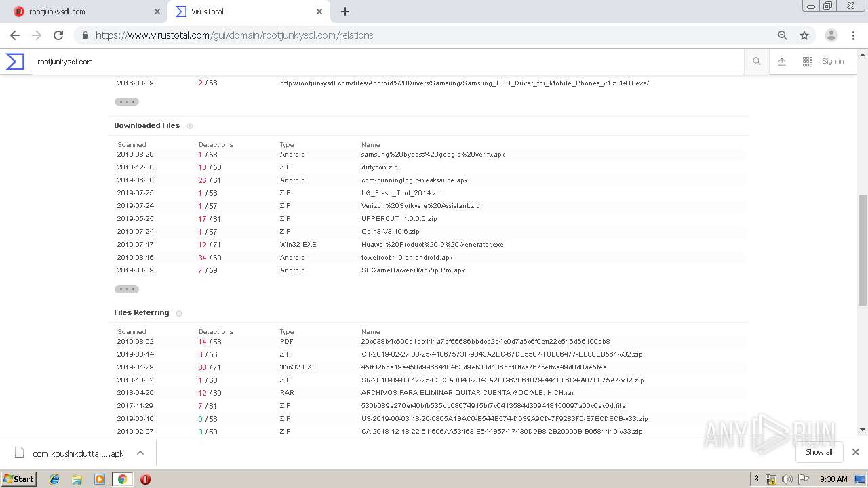
Task: Open samsung%20bypass%20google%20verify.apk entry
Action: pyautogui.click(x=433, y=155)
